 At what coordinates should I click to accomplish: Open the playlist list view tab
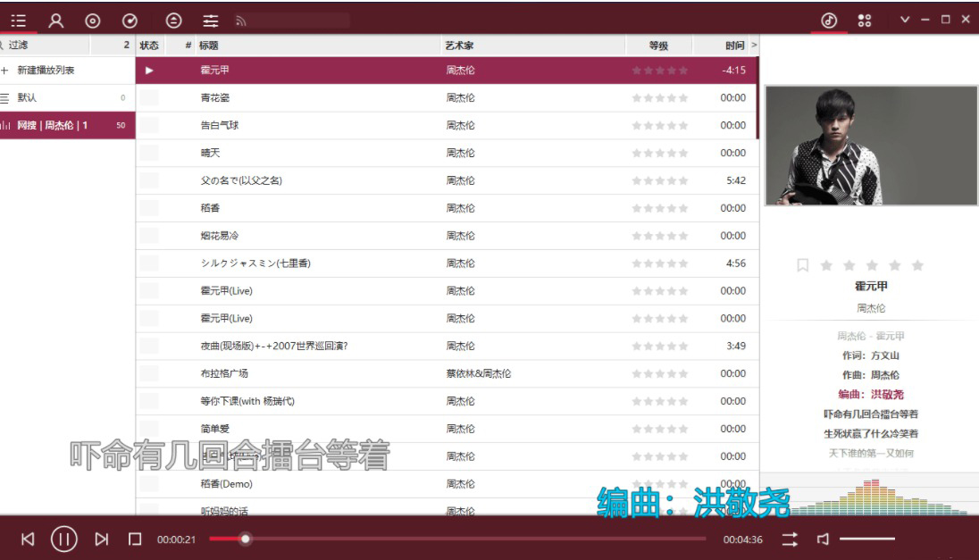19,20
